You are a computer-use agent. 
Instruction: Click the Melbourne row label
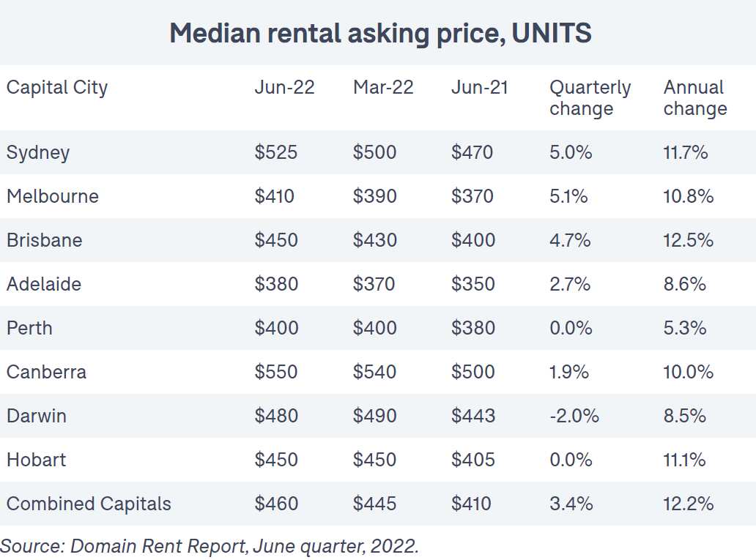(52, 196)
